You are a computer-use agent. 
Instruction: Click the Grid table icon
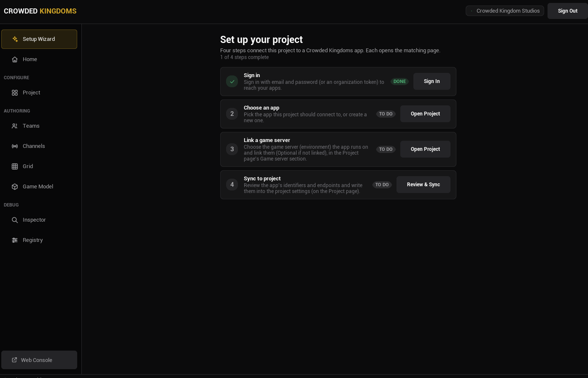click(15, 166)
